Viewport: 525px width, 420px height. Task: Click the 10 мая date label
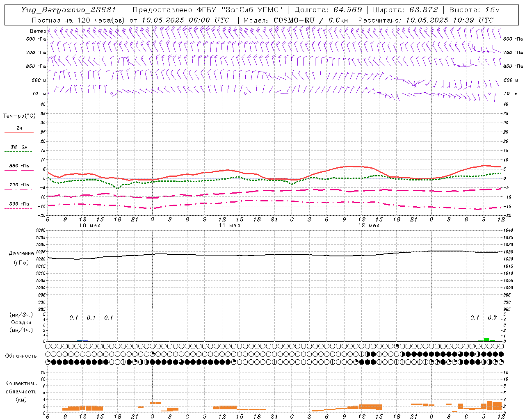[x=90, y=226]
